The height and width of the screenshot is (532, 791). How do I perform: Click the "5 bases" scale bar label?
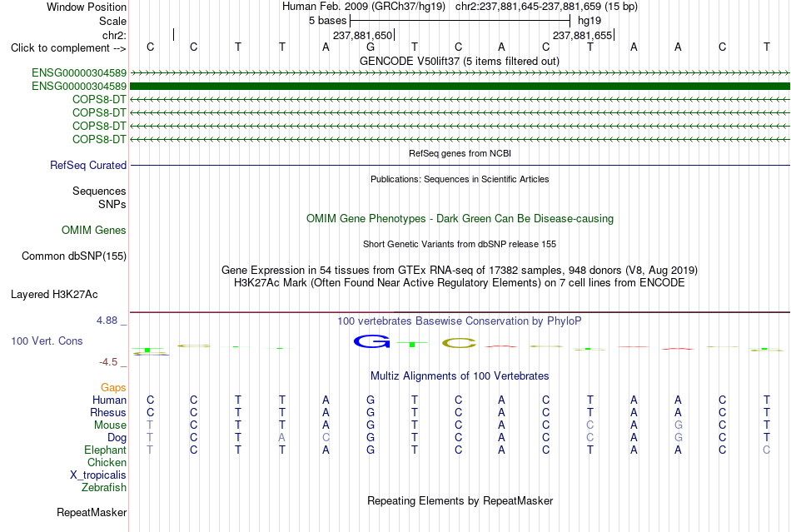[327, 21]
